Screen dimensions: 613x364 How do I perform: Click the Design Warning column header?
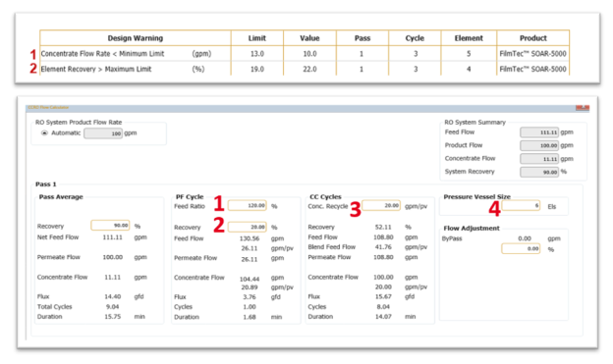[136, 38]
